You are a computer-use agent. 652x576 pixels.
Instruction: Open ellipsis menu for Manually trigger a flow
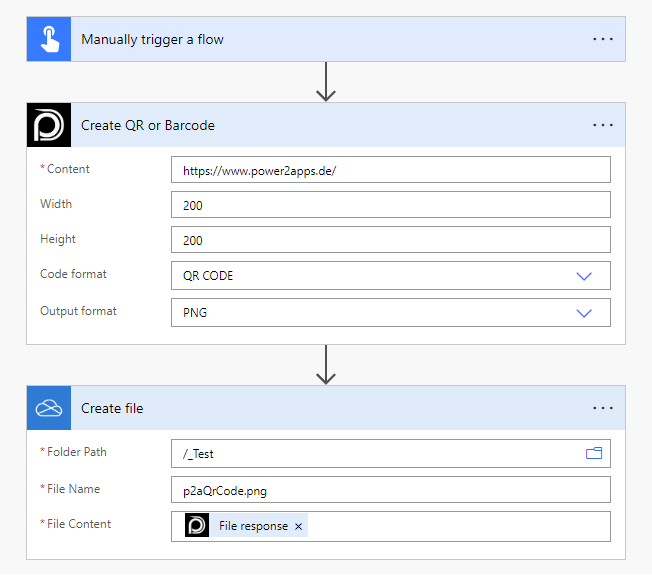[x=602, y=40]
